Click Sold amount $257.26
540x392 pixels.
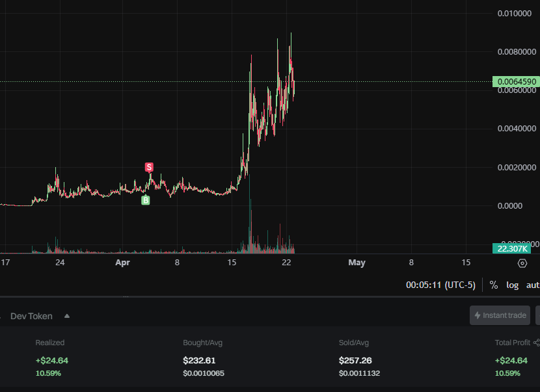[355, 360]
